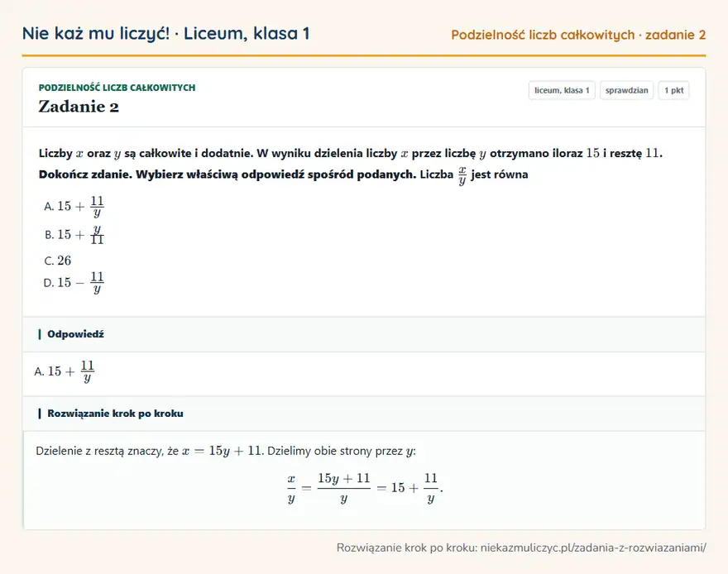Click the green "PODZIELNOŚĆ LICZB CAŁKOWITYCH" category label
Screen dimensions: 728x574
[x=117, y=87]
